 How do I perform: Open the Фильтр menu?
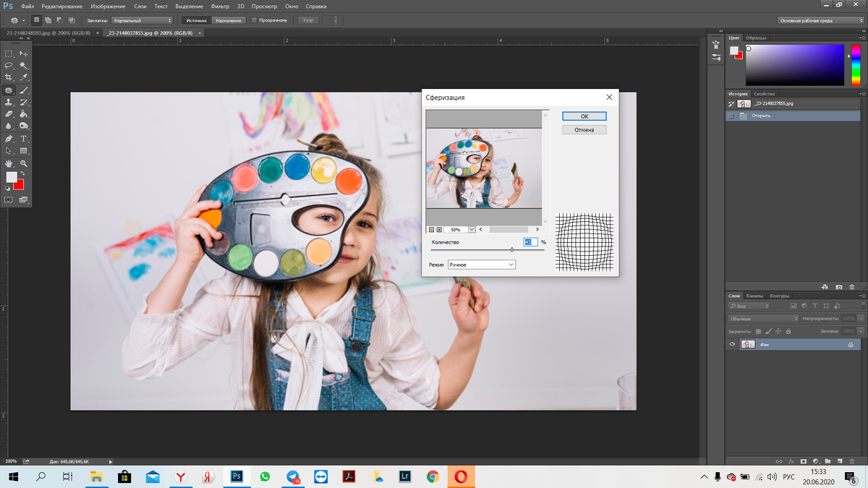219,6
